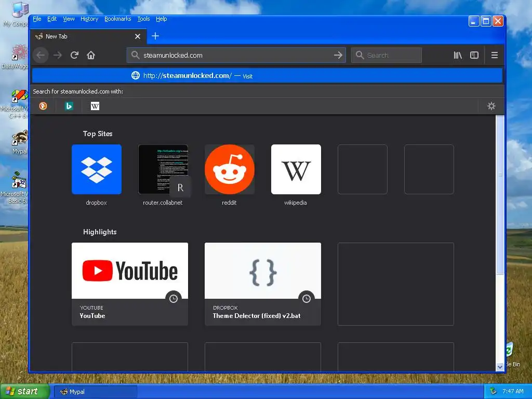Click the clock history badge on the Dropbox card
This screenshot has height=399, width=532.
tap(307, 299)
